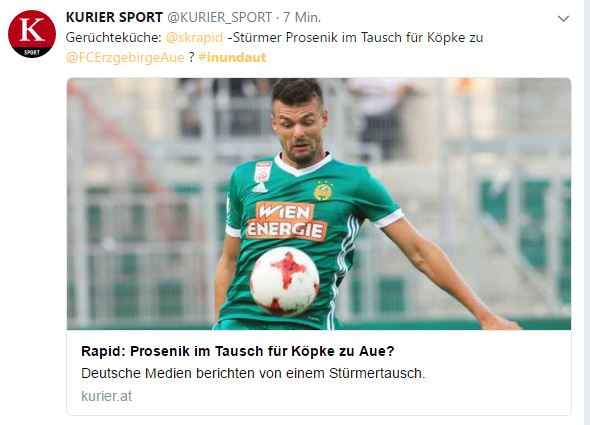The height and width of the screenshot is (425, 590).
Task: Open the description about Deutsche Medien berichten
Action: tap(253, 373)
